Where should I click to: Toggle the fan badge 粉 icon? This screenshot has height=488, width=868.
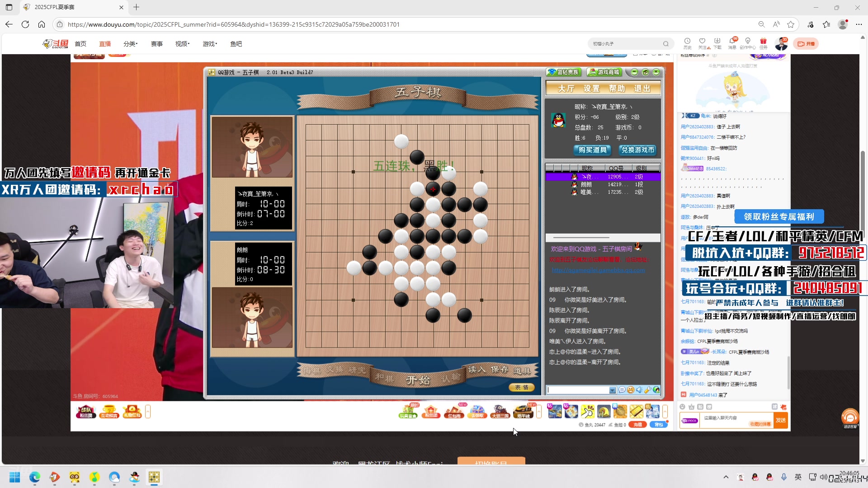click(700, 407)
